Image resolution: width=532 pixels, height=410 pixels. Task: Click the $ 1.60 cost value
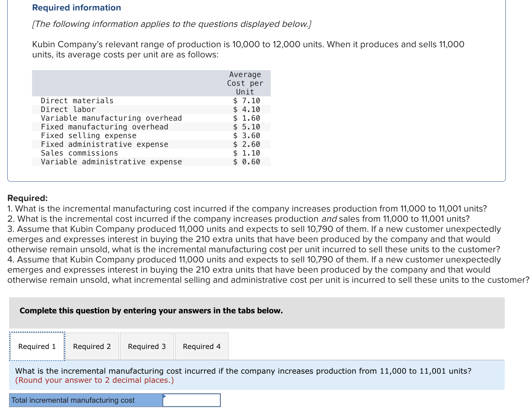(247, 118)
